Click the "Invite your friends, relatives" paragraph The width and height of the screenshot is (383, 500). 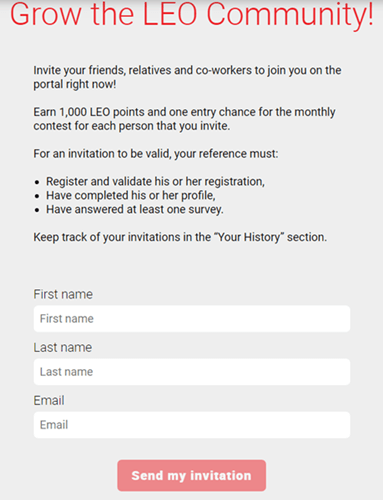(187, 77)
